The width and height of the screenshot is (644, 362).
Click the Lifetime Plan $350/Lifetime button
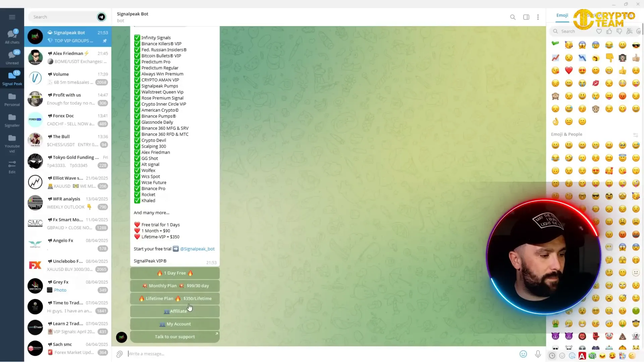coord(175,299)
